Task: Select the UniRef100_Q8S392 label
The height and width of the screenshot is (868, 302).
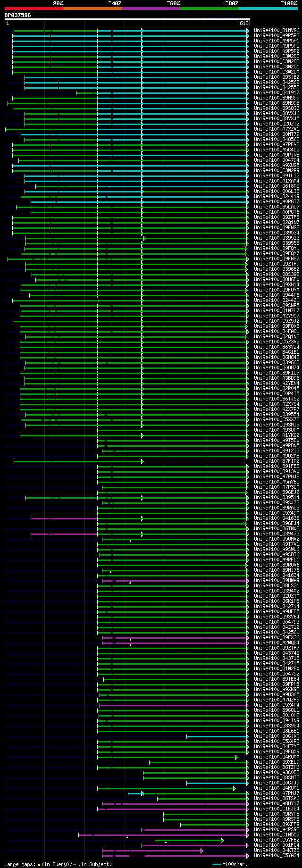Action: (277, 274)
